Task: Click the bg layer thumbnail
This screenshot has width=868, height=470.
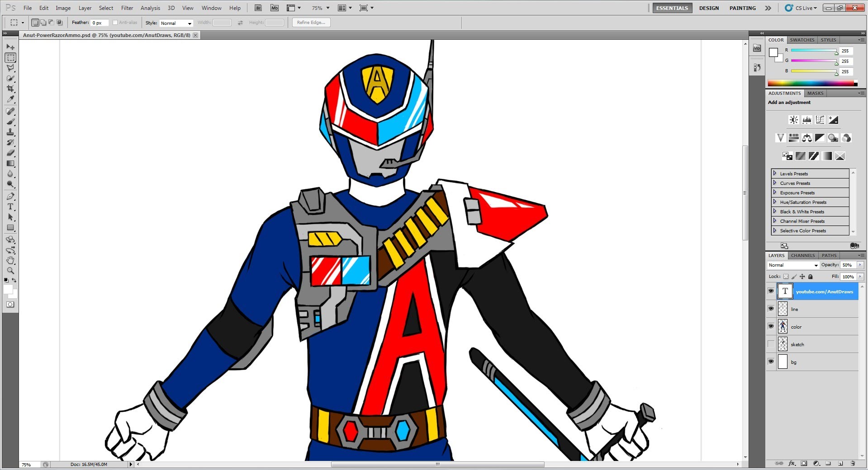Action: click(x=783, y=362)
